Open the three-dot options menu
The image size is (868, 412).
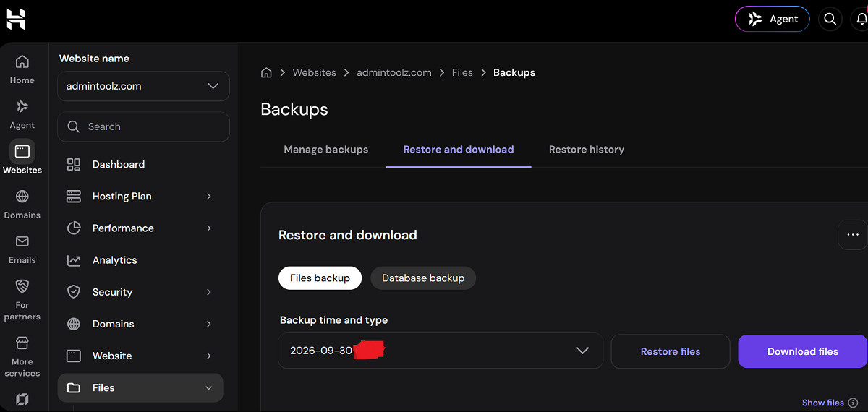853,235
